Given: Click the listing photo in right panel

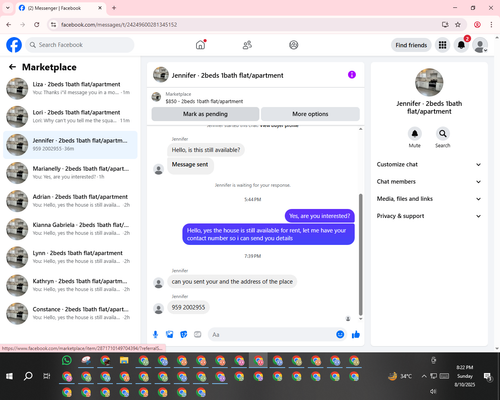Looking at the screenshot, I should click(429, 82).
